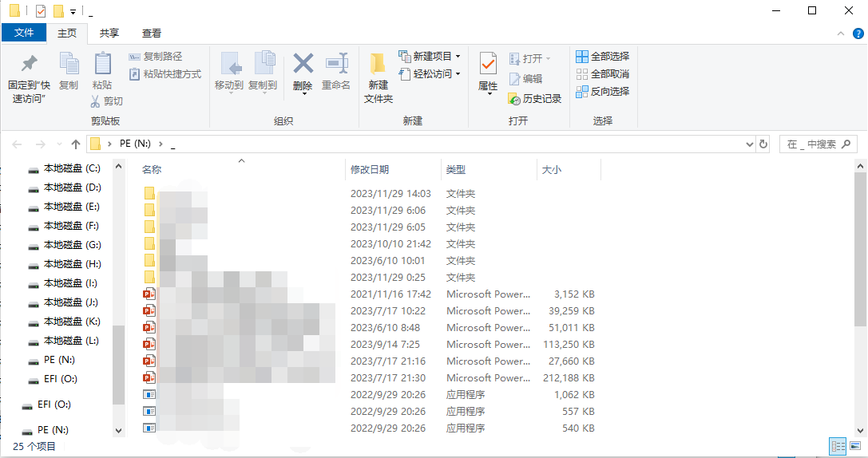Expand the 新建项目 dropdown
Screen dimensions: 868x458
[458, 57]
